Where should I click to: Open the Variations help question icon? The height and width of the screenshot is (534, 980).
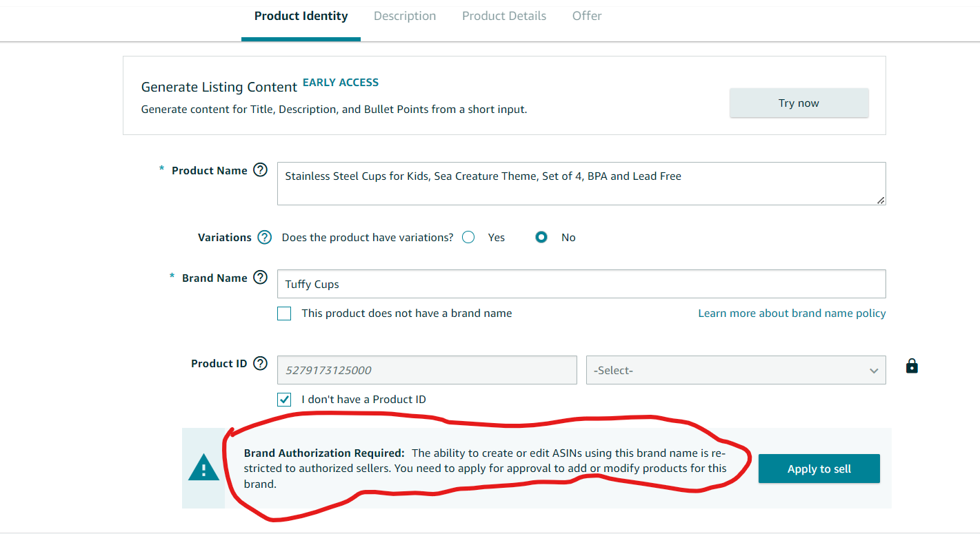(x=264, y=237)
